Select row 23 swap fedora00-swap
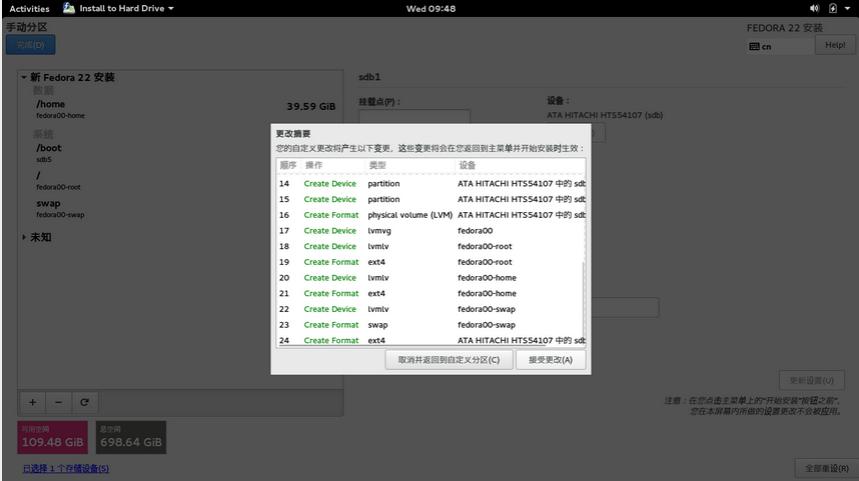This screenshot has height=481, width=859. coord(431,325)
